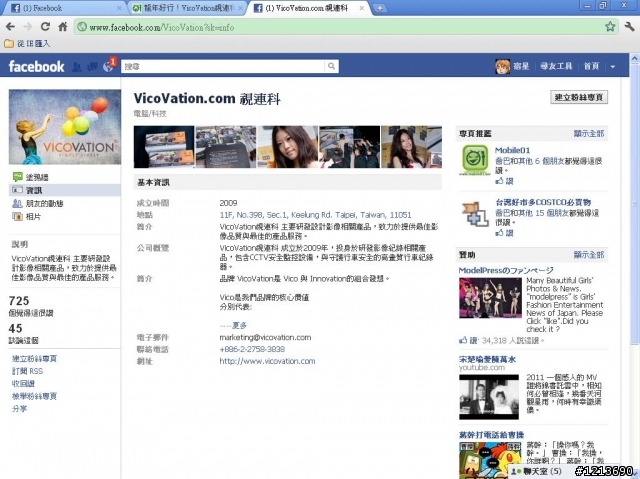Open the ModelPress fan page ad title
This screenshot has height=479, width=640.
pyautogui.click(x=506, y=270)
